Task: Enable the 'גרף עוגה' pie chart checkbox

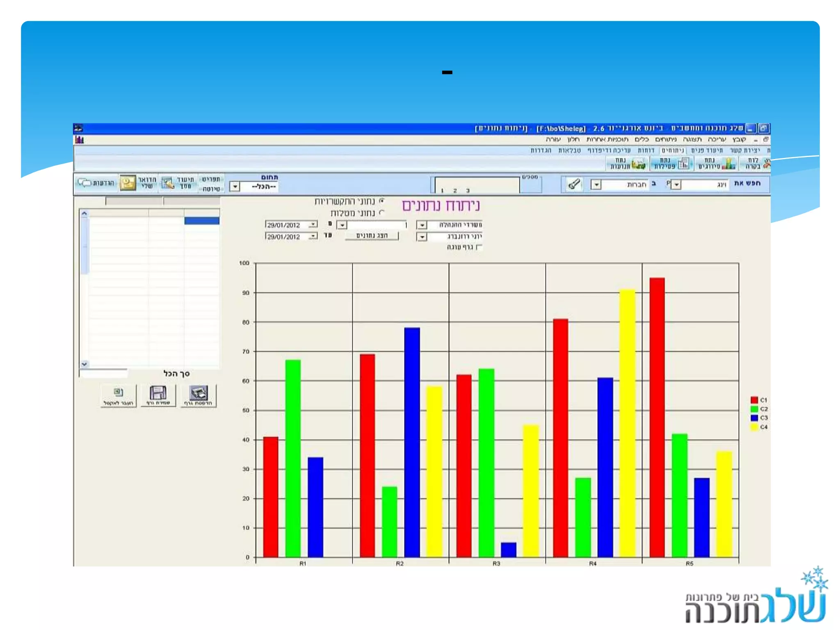Action: 479,247
